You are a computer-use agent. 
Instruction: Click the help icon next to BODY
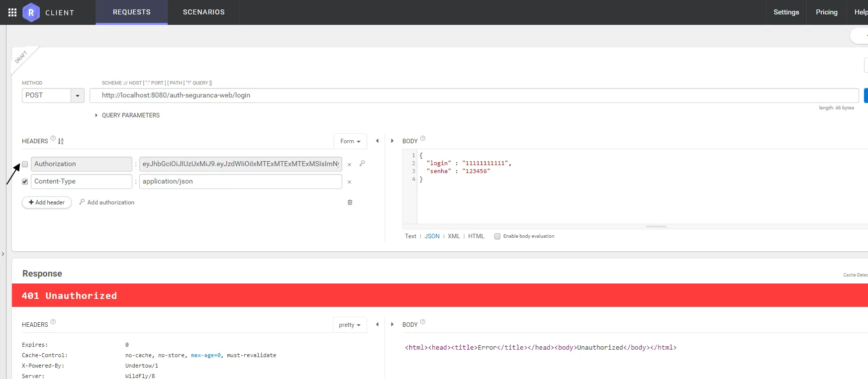click(423, 139)
